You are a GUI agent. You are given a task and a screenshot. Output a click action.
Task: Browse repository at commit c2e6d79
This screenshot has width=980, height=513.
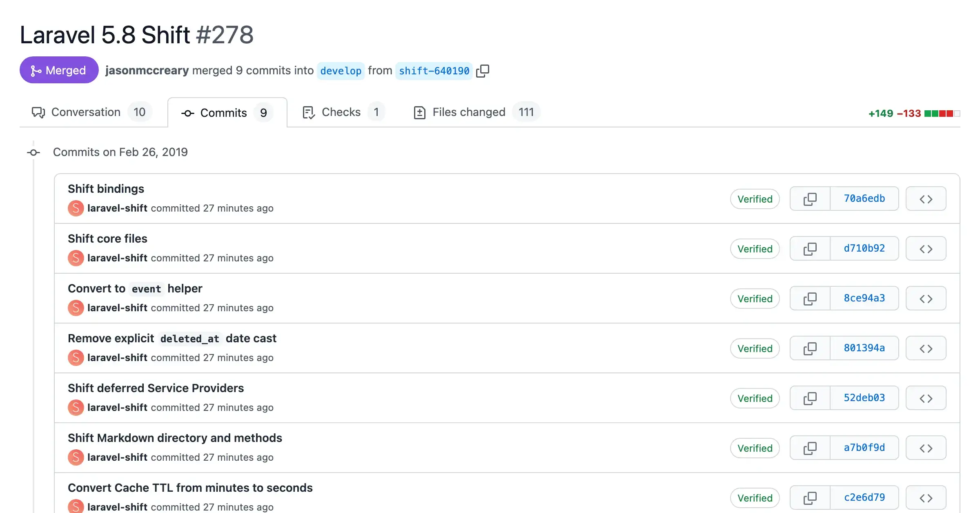pyautogui.click(x=926, y=498)
